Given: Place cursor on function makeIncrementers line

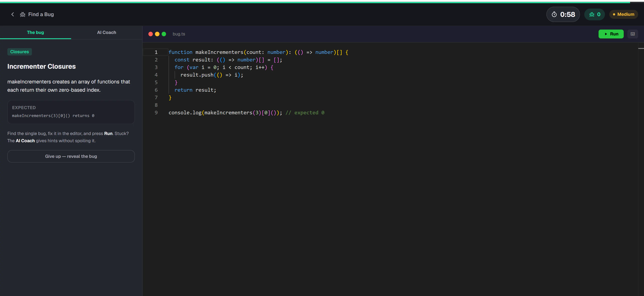Looking at the screenshot, I should 258,52.
